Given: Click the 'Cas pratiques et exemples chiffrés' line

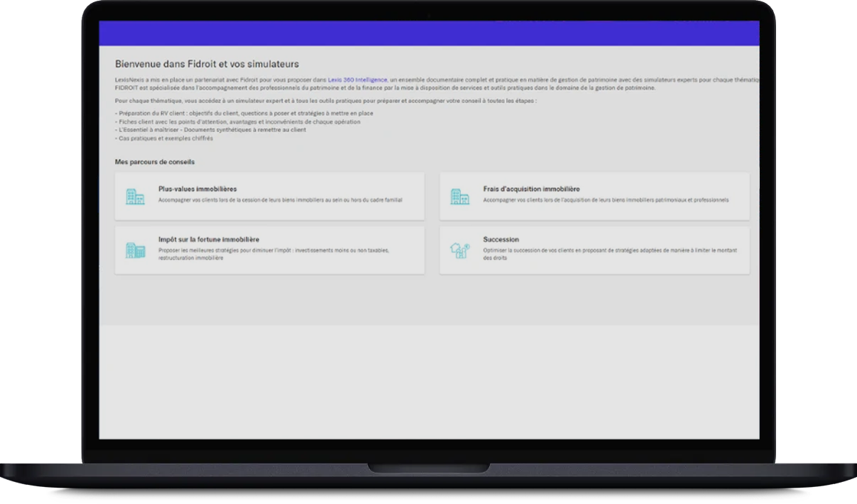Looking at the screenshot, I should tap(164, 138).
